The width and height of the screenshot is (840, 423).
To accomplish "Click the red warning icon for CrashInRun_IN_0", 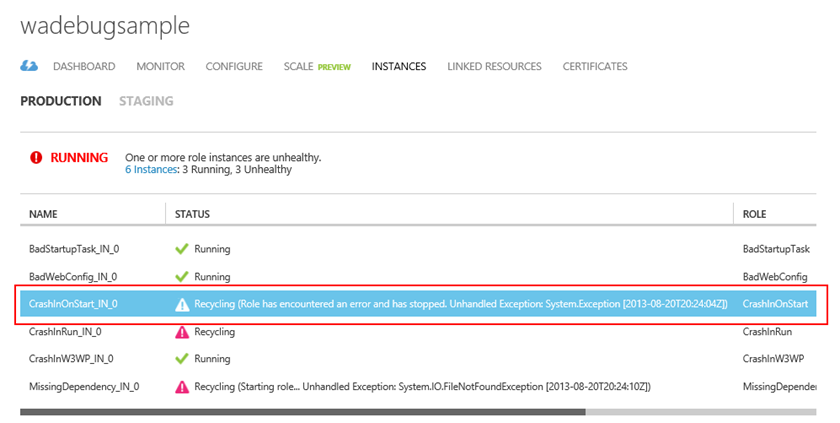I will 181,331.
